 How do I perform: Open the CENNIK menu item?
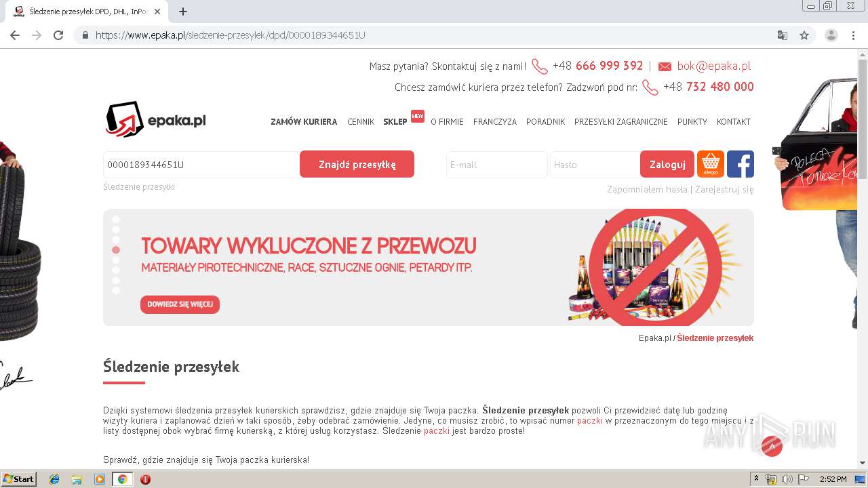(x=361, y=122)
